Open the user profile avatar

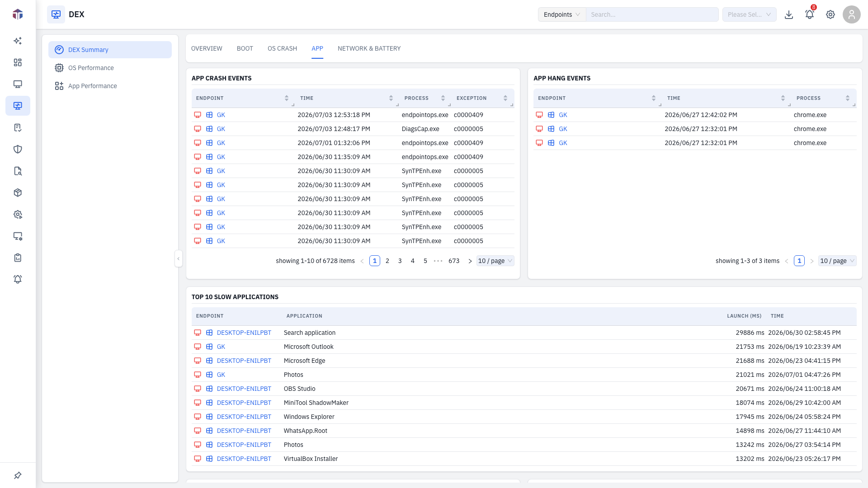(x=851, y=14)
